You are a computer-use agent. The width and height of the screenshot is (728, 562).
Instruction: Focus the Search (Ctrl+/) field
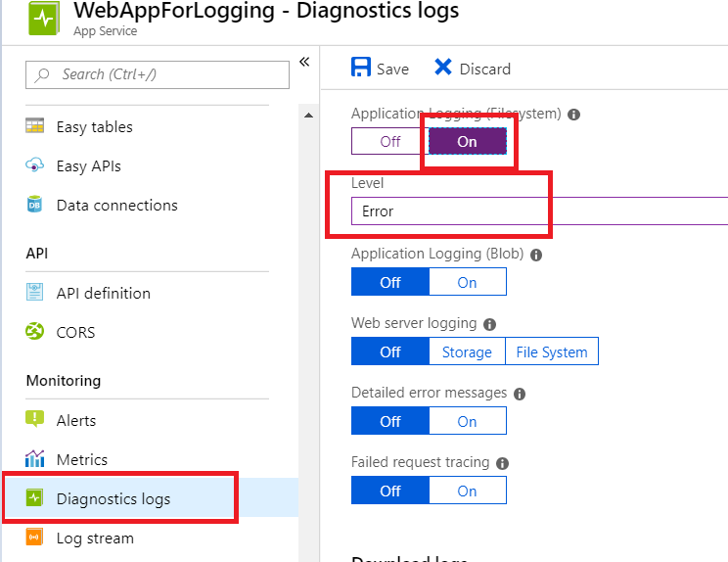pyautogui.click(x=158, y=74)
